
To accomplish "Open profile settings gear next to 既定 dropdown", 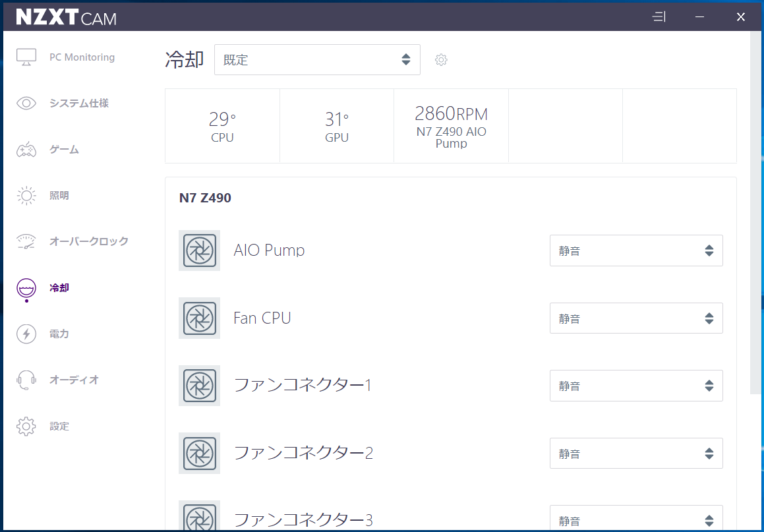I will pos(441,60).
